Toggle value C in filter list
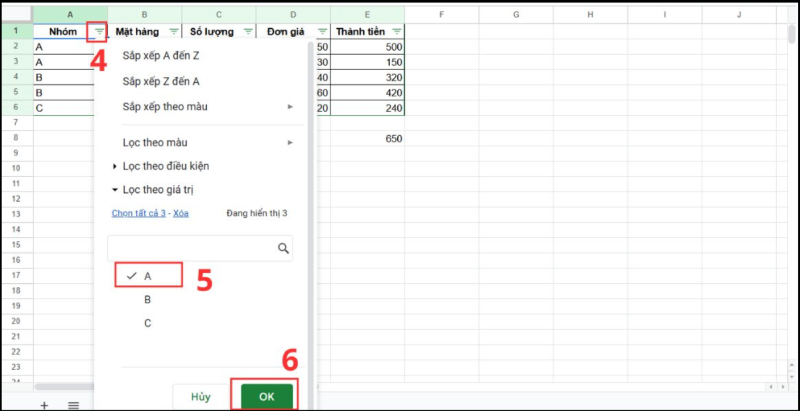 [x=147, y=323]
